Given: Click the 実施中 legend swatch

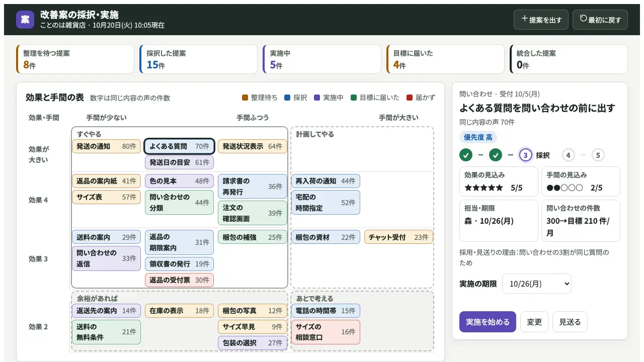Looking at the screenshot, I should 317,98.
